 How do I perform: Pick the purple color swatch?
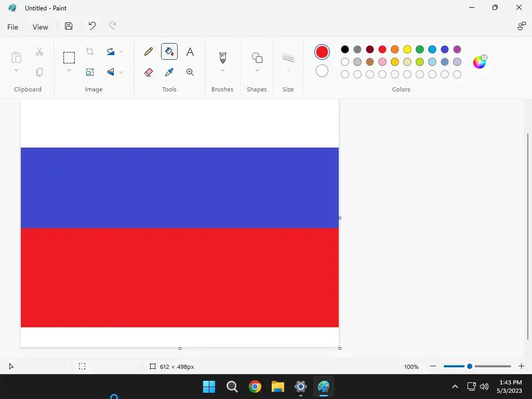(x=457, y=49)
